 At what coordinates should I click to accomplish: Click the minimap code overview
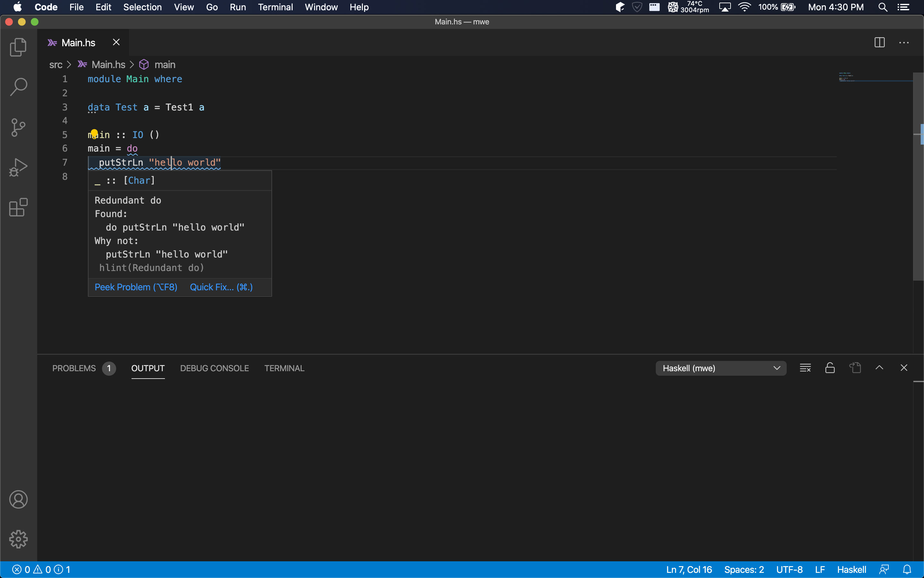pyautogui.click(x=875, y=77)
